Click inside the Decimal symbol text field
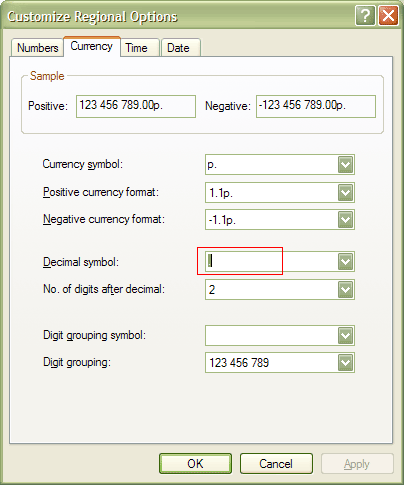The height and width of the screenshot is (485, 404). pos(272,262)
